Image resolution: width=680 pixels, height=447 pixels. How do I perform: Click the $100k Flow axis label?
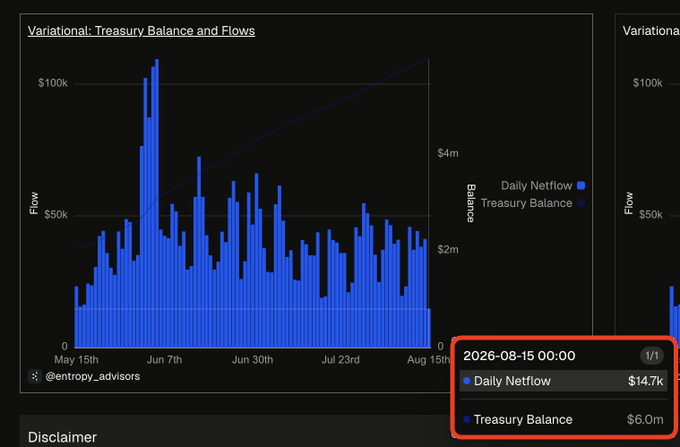pyautogui.click(x=52, y=83)
